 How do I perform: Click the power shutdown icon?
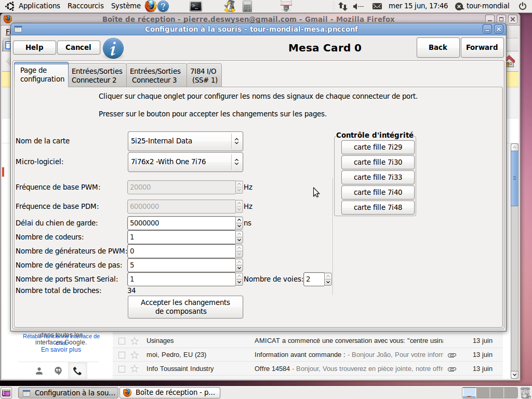(x=523, y=6)
